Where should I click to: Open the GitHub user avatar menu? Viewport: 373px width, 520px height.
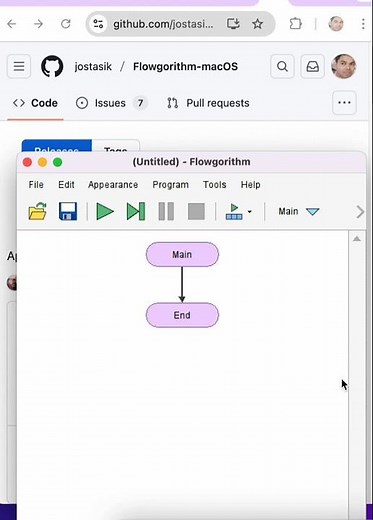point(344,66)
